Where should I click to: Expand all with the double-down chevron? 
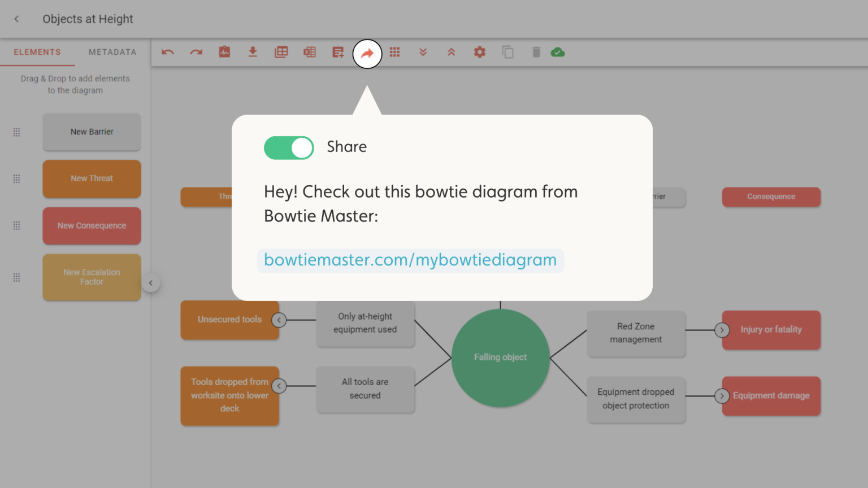pyautogui.click(x=423, y=53)
